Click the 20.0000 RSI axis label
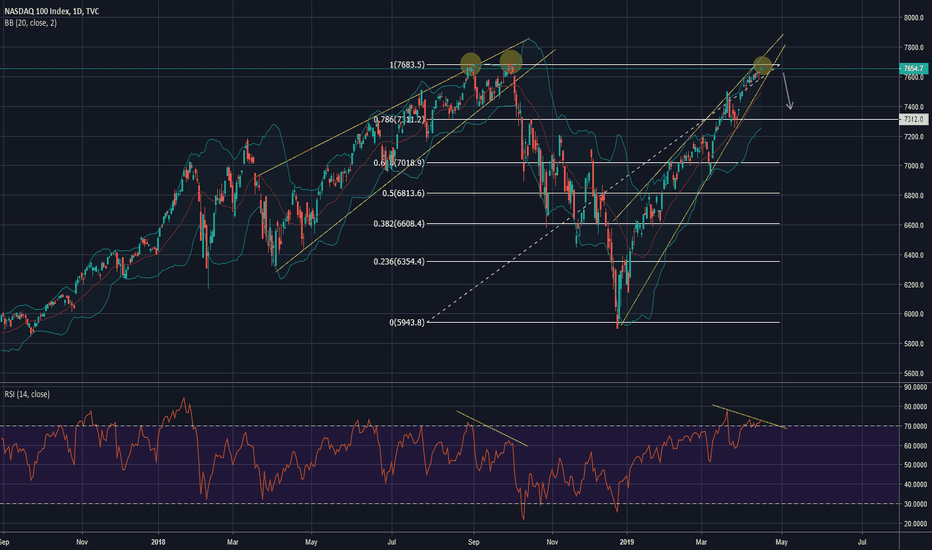932x550 pixels. [915, 523]
